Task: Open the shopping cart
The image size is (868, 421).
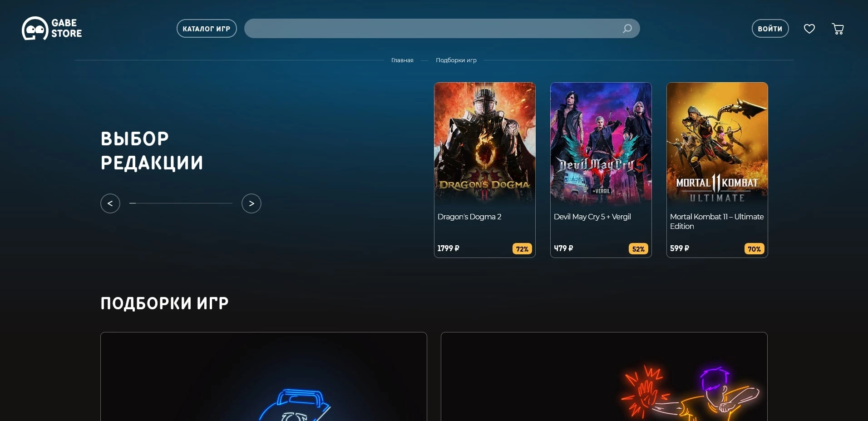Action: coord(838,29)
